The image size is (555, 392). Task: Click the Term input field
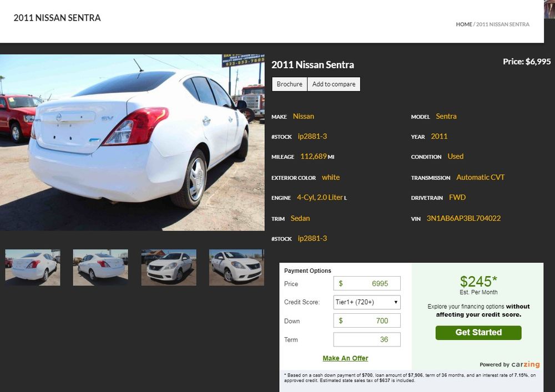tap(367, 339)
